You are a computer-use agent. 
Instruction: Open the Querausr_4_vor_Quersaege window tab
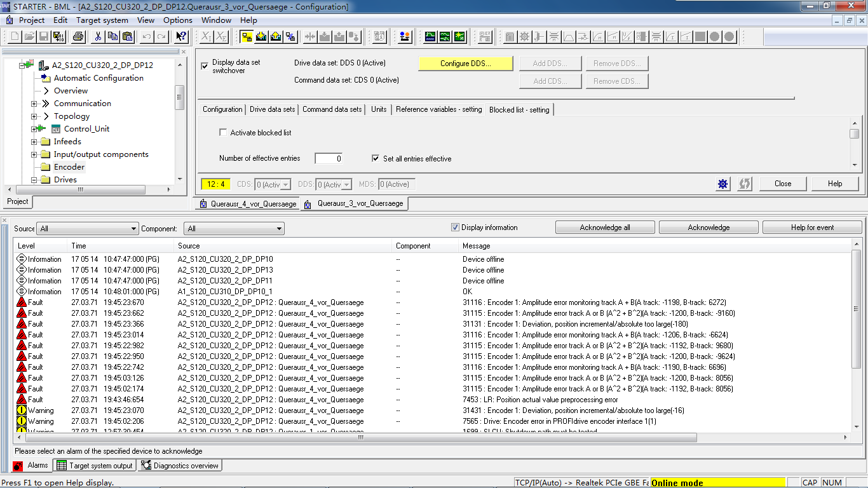click(248, 204)
